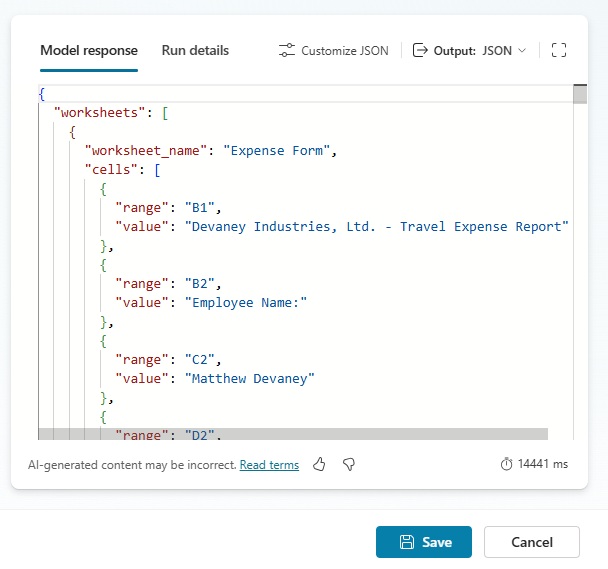The image size is (608, 569).
Task: Expand response to full screen
Action: point(559,50)
